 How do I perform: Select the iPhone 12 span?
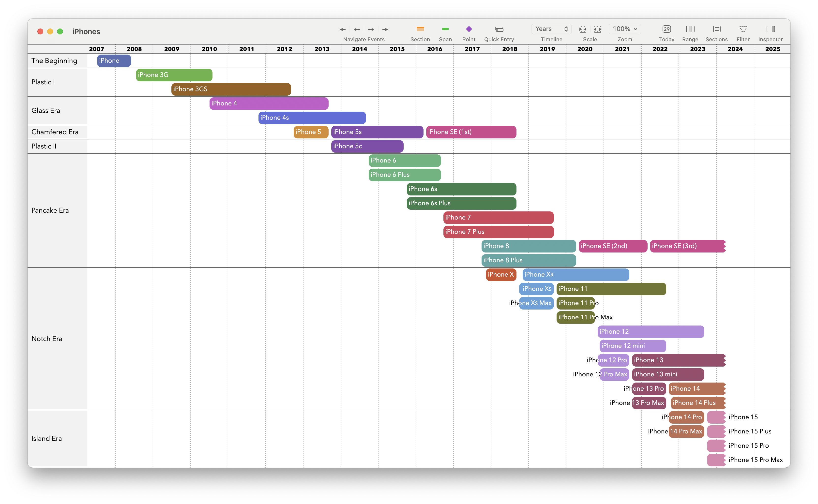(x=651, y=332)
